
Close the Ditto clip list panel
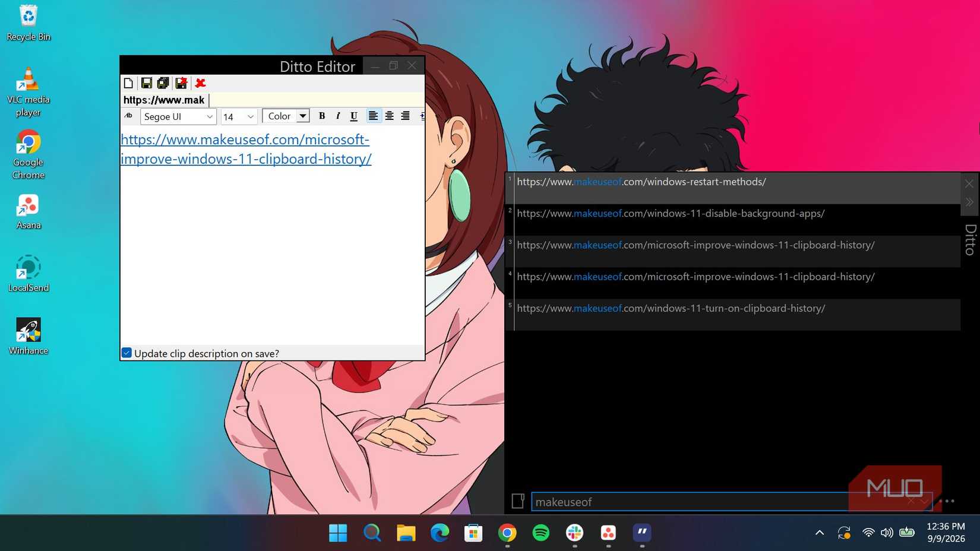(x=969, y=183)
